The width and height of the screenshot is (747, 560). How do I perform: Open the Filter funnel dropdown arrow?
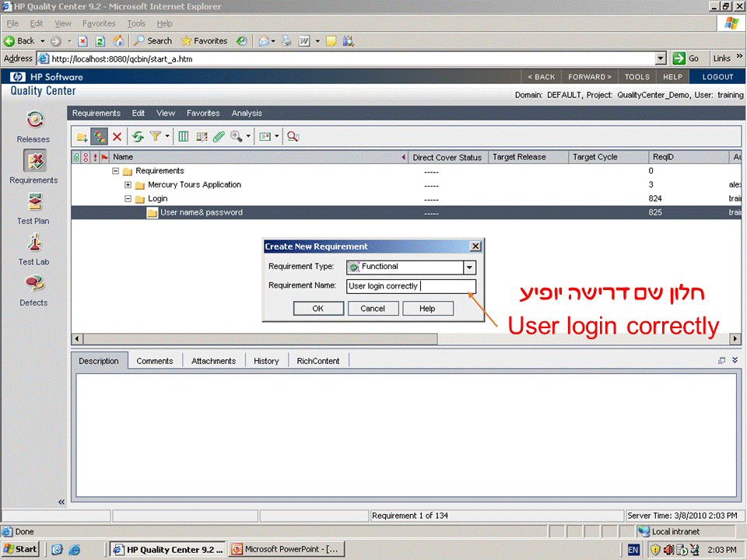[167, 137]
